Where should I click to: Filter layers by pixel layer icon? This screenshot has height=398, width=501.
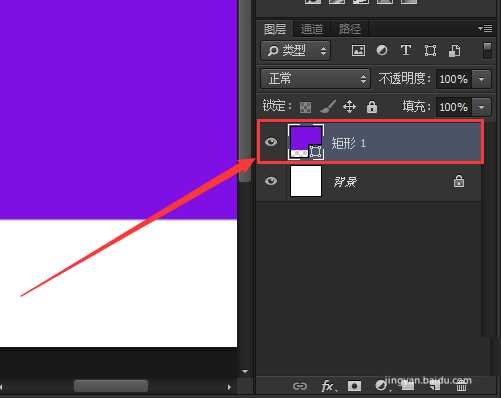pyautogui.click(x=358, y=51)
